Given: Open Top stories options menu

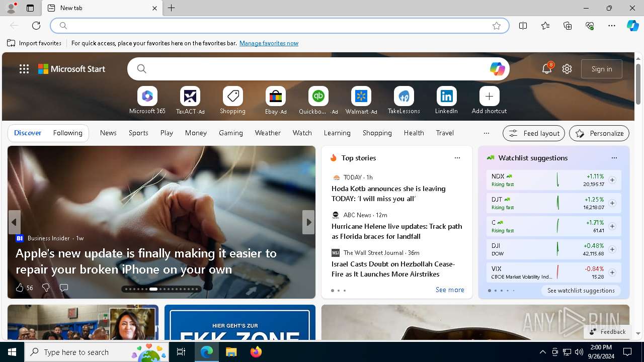Looking at the screenshot, I should pos(457,158).
